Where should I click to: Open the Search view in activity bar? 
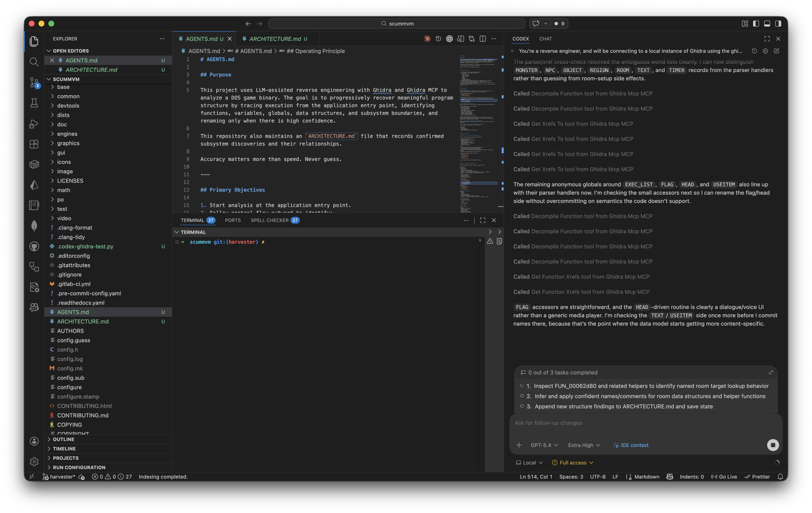34,62
